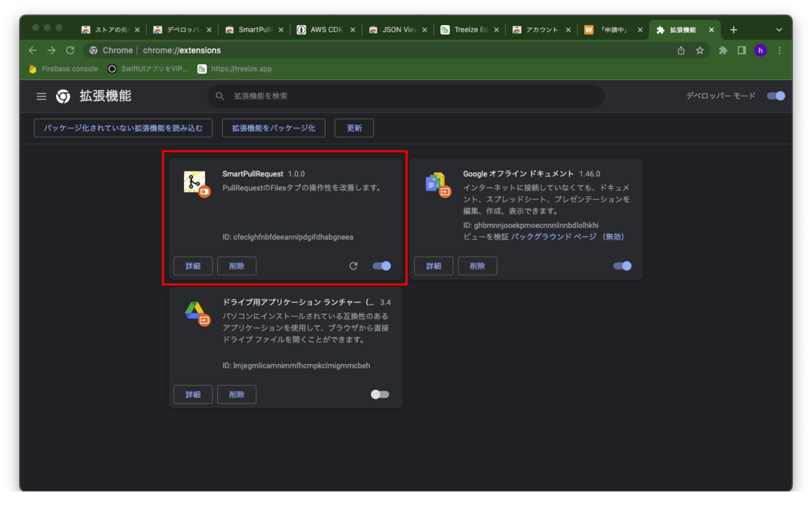
Task: Close the 拡張機能 tab
Action: pyautogui.click(x=711, y=30)
